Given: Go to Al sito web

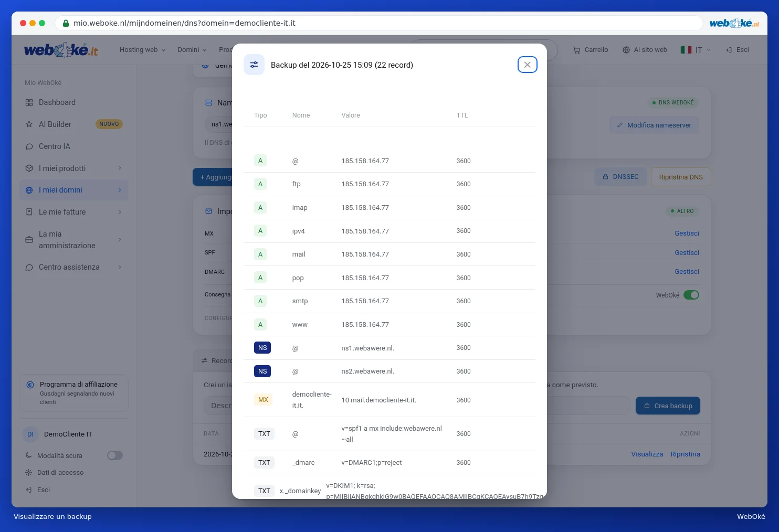Looking at the screenshot, I should (645, 50).
